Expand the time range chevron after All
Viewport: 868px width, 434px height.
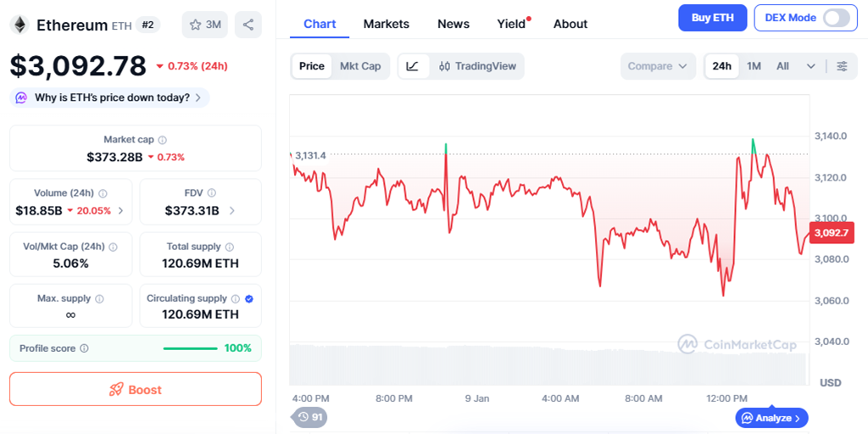tap(811, 66)
